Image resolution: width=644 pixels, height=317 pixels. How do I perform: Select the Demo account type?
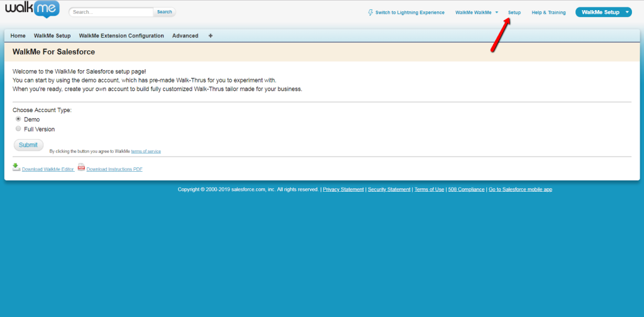(x=18, y=119)
